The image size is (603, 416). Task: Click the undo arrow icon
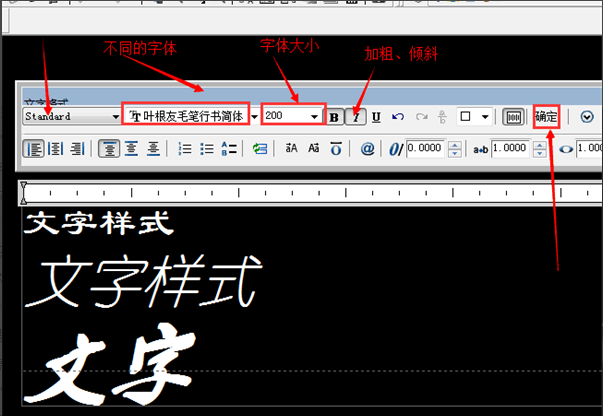(x=398, y=117)
